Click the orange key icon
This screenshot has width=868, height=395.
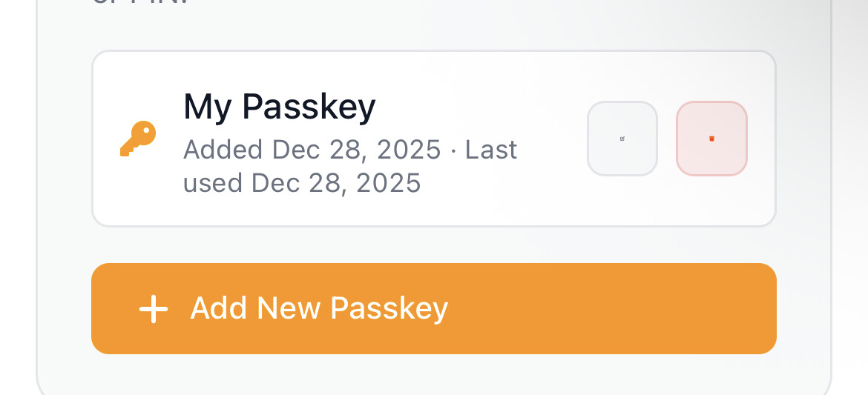[138, 139]
